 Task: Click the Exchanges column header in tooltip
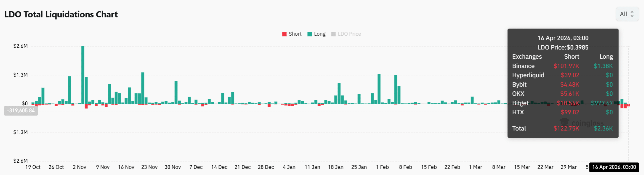pos(527,57)
